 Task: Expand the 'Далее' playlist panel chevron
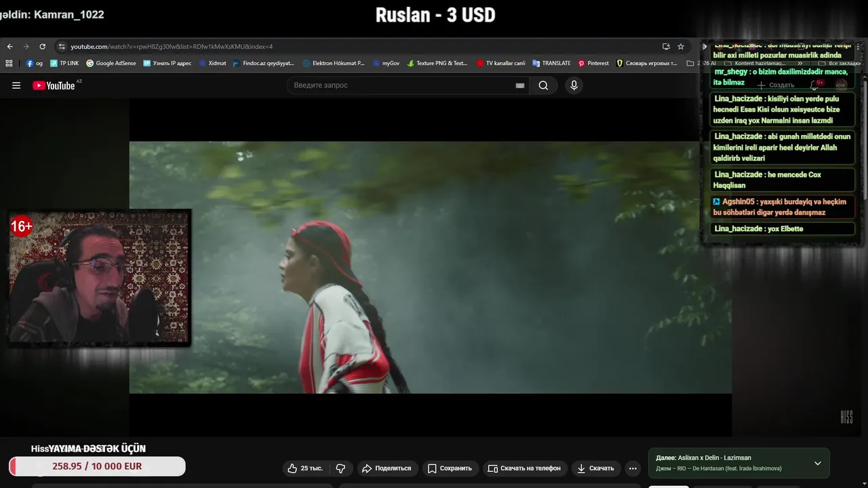(x=818, y=464)
